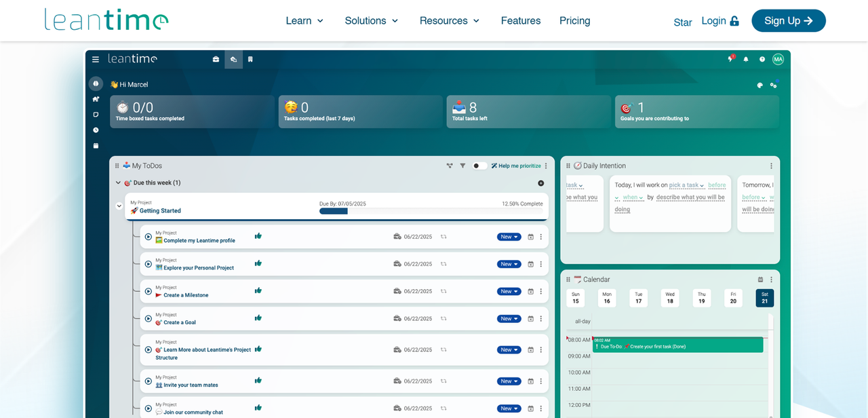
Task: Select the dashboard view icon in left sidebar
Action: point(96,83)
